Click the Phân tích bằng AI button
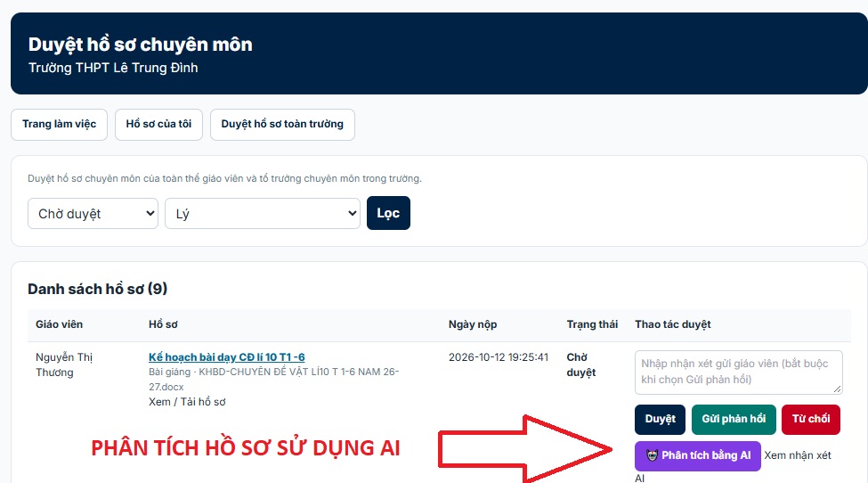Image resolution: width=868 pixels, height=483 pixels. pyautogui.click(x=697, y=455)
